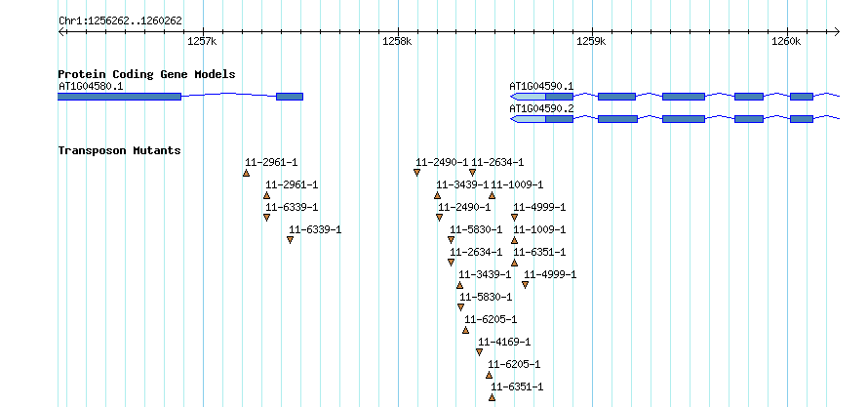Select the middle (third) exon of AT1G04590.2
This screenshot has height=407, width=868.
coord(684,118)
